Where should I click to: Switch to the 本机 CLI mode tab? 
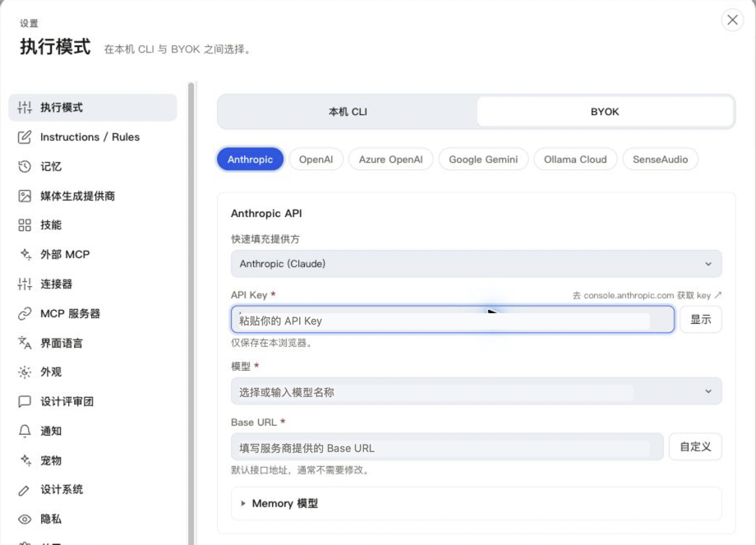coord(348,112)
